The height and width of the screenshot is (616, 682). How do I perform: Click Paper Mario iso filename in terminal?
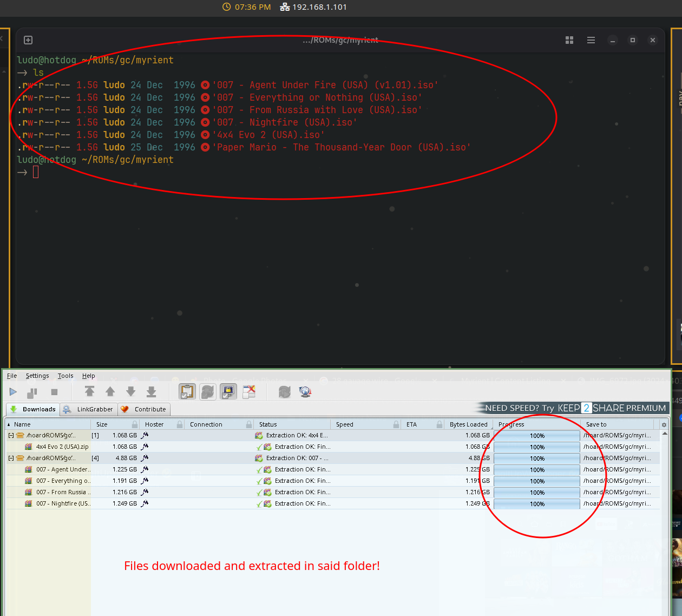341,147
